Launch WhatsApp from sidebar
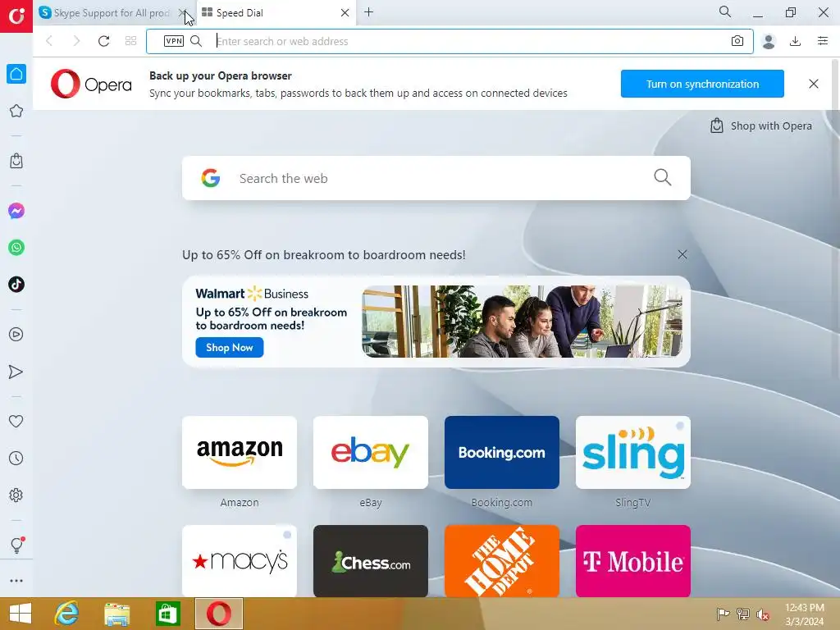This screenshot has height=630, width=840. click(x=16, y=248)
